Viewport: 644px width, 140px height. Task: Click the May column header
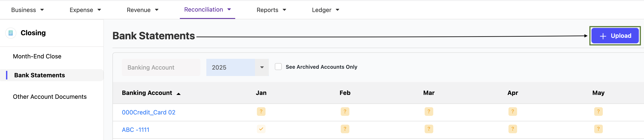pyautogui.click(x=598, y=93)
